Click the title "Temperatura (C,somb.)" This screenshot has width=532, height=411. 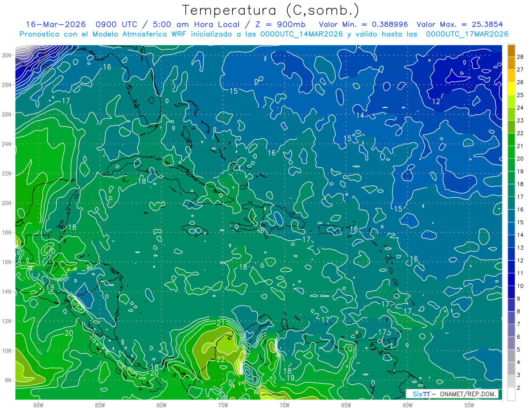tap(271, 10)
